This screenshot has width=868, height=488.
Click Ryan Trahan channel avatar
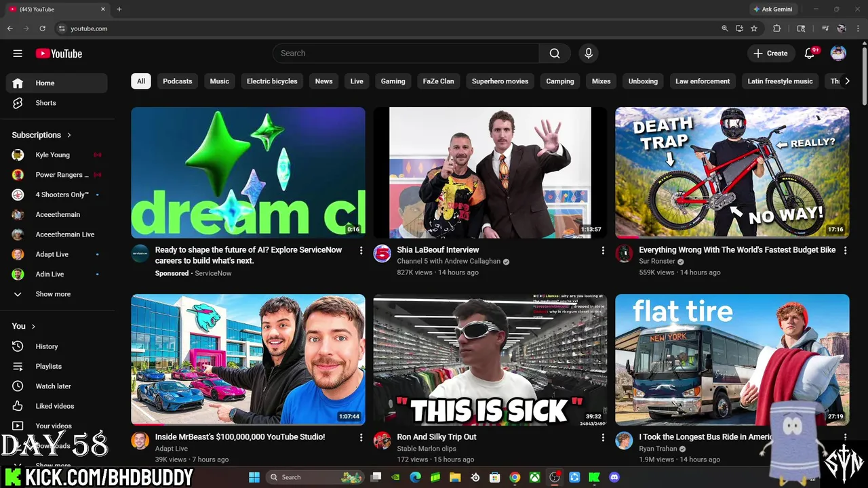[x=624, y=441]
